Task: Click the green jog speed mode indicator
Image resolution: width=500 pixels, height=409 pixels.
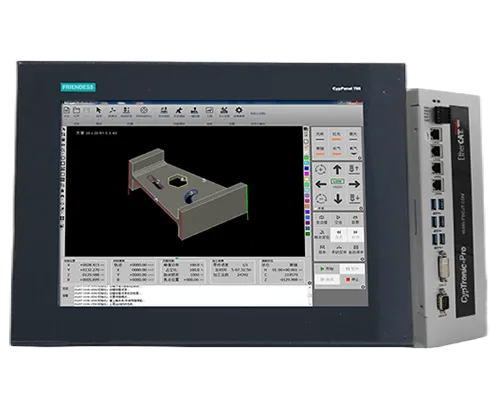Action: coord(337,182)
